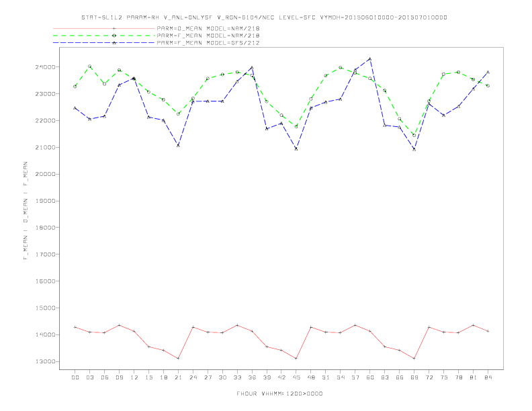Click the x-axis tick label 51

coord(326,377)
